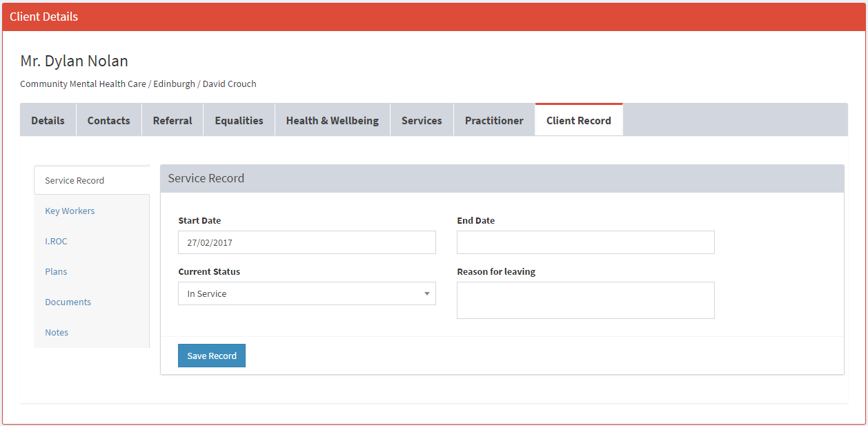Open the Notes section

point(57,332)
